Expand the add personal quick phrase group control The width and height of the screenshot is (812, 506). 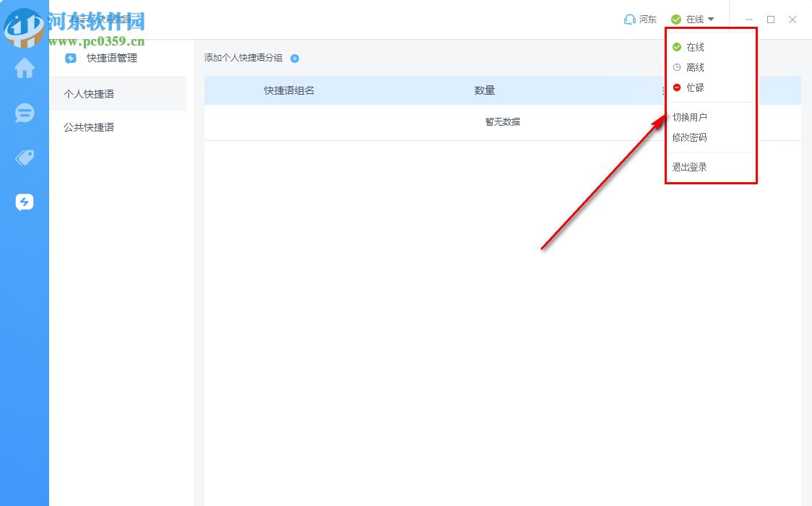coord(294,59)
